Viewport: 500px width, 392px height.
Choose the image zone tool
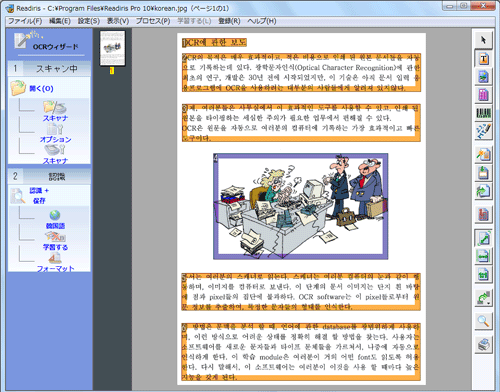click(483, 77)
